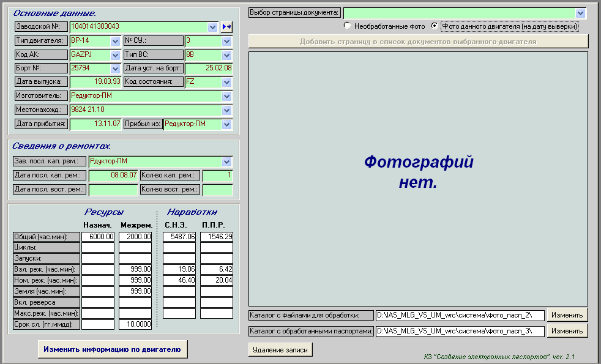Click the Тип двигателя value ВР-14
This screenshot has height=364, width=601.
tap(80, 40)
